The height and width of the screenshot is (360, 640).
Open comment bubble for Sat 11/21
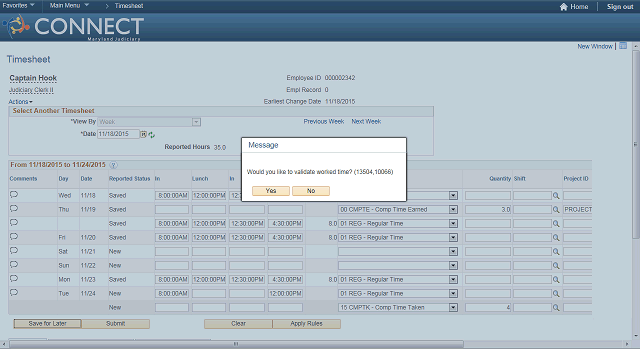coord(14,251)
